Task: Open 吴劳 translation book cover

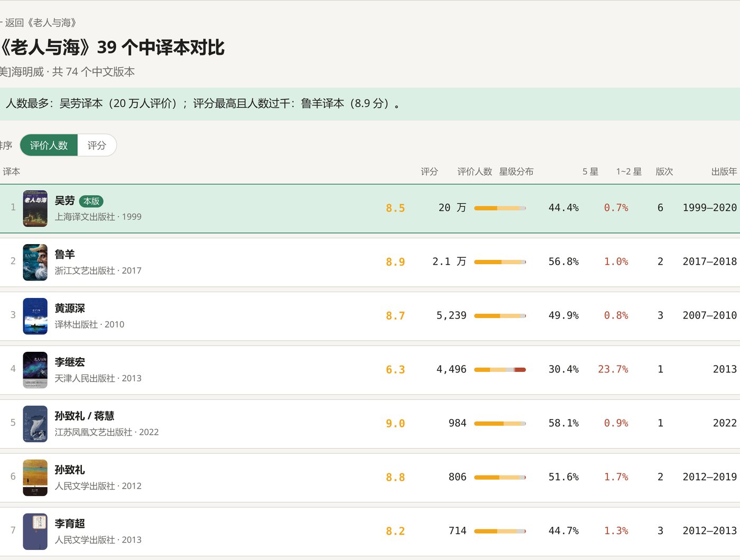Action: coord(35,209)
